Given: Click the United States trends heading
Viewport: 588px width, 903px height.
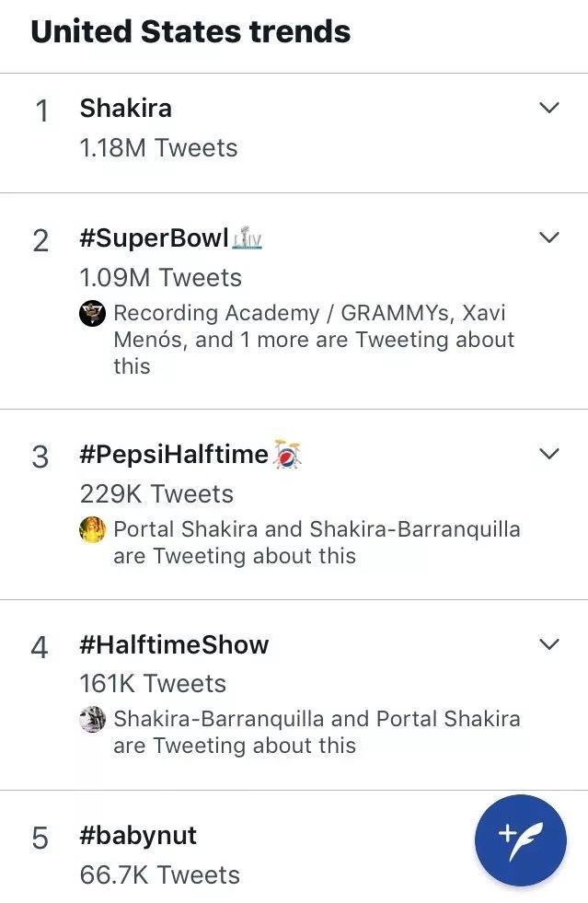Looking at the screenshot, I should click(190, 32).
